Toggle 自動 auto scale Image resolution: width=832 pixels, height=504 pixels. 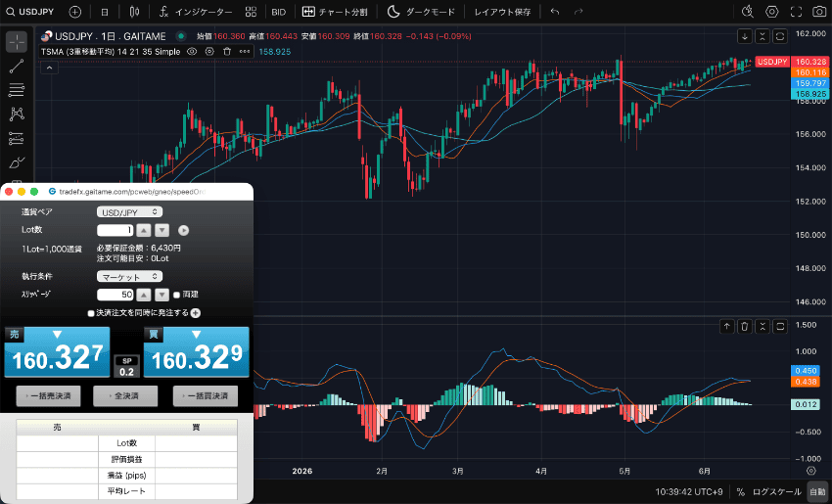click(817, 492)
